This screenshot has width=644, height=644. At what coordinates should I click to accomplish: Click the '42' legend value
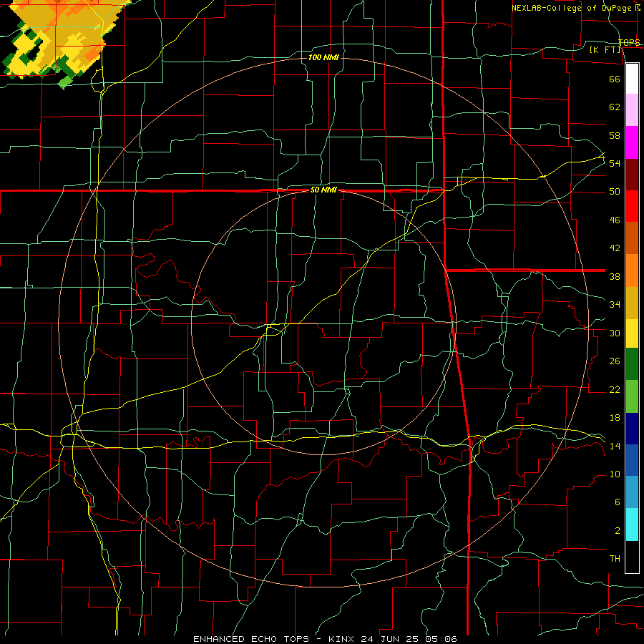[615, 248]
